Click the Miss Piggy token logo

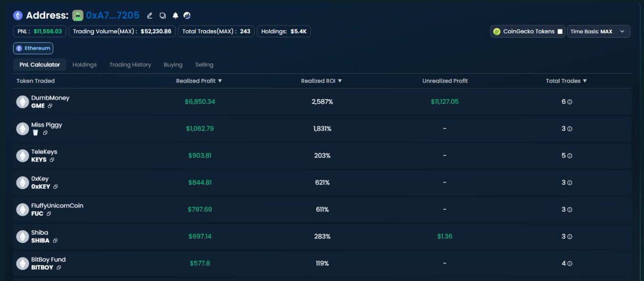pyautogui.click(x=23, y=129)
